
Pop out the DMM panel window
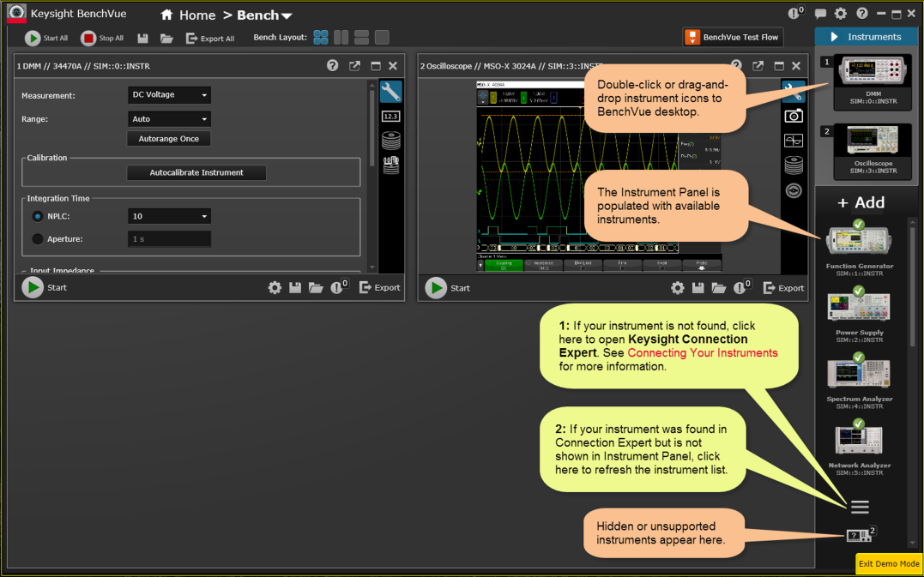354,66
